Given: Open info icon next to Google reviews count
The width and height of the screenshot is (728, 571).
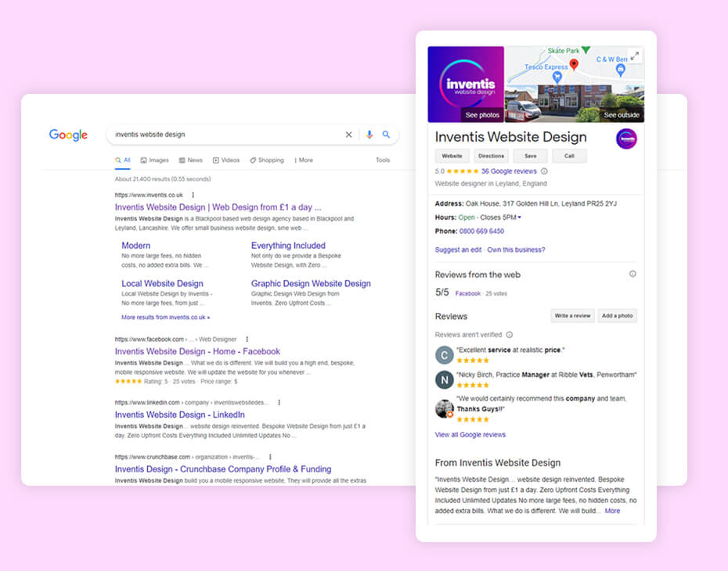Looking at the screenshot, I should click(544, 171).
